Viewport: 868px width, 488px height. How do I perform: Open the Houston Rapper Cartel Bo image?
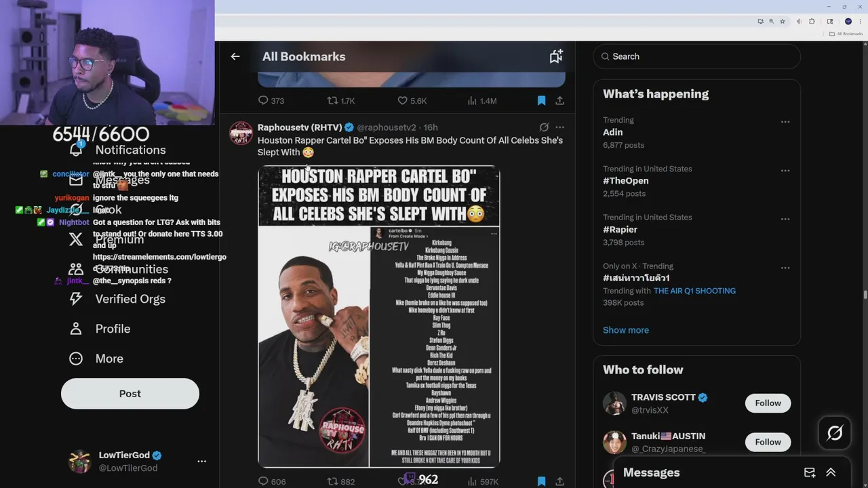(x=379, y=317)
